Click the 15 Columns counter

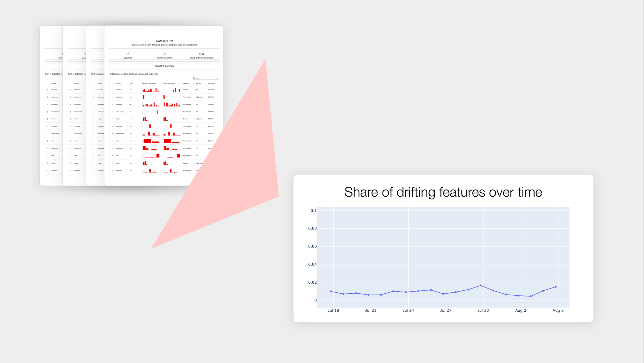pyautogui.click(x=128, y=55)
